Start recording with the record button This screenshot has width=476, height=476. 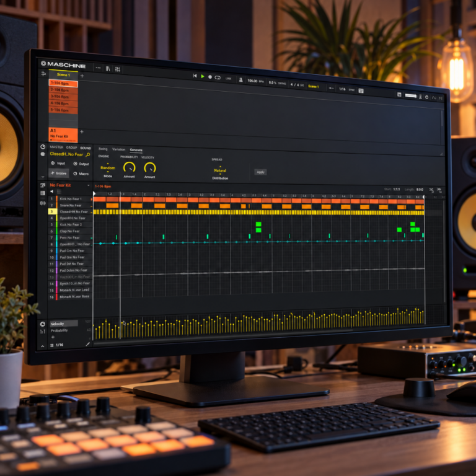[x=209, y=77]
